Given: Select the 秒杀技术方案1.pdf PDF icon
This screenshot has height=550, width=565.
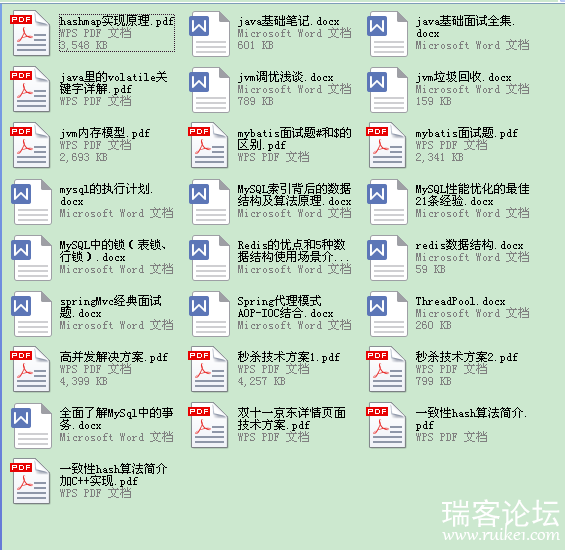Looking at the screenshot, I should pyautogui.click(x=208, y=369).
